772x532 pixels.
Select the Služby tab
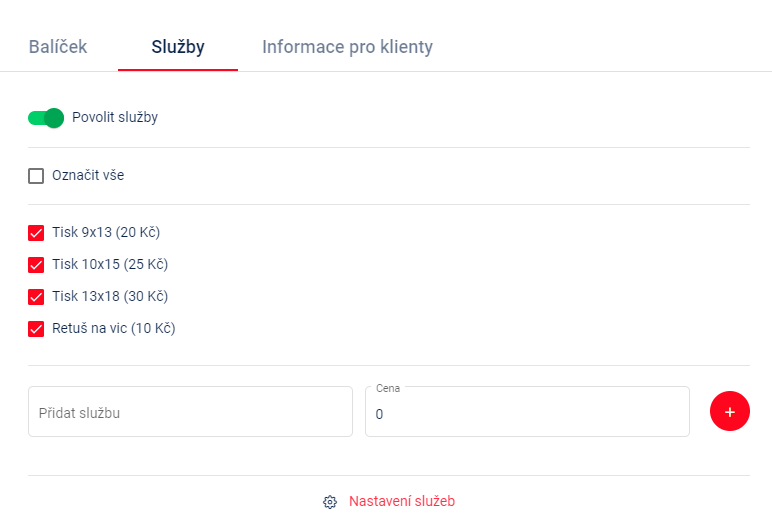(178, 47)
